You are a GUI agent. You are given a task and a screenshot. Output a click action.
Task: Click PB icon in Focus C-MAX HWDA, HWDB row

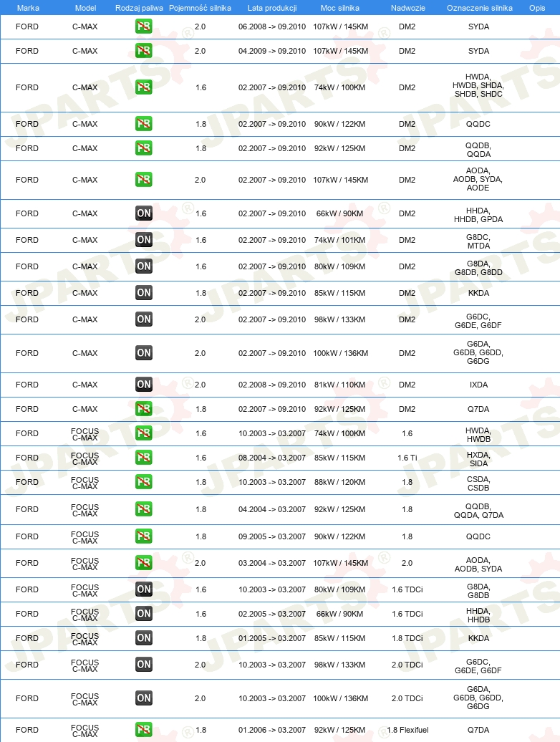click(144, 433)
